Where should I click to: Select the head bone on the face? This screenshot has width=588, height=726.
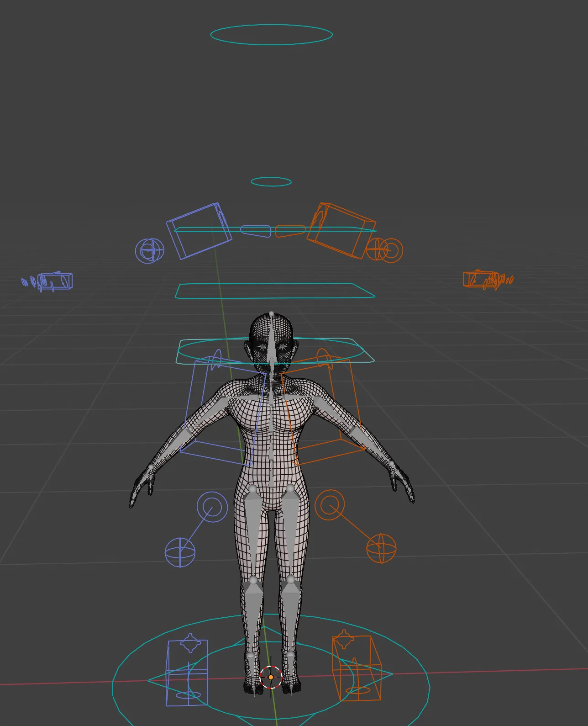pyautogui.click(x=272, y=338)
